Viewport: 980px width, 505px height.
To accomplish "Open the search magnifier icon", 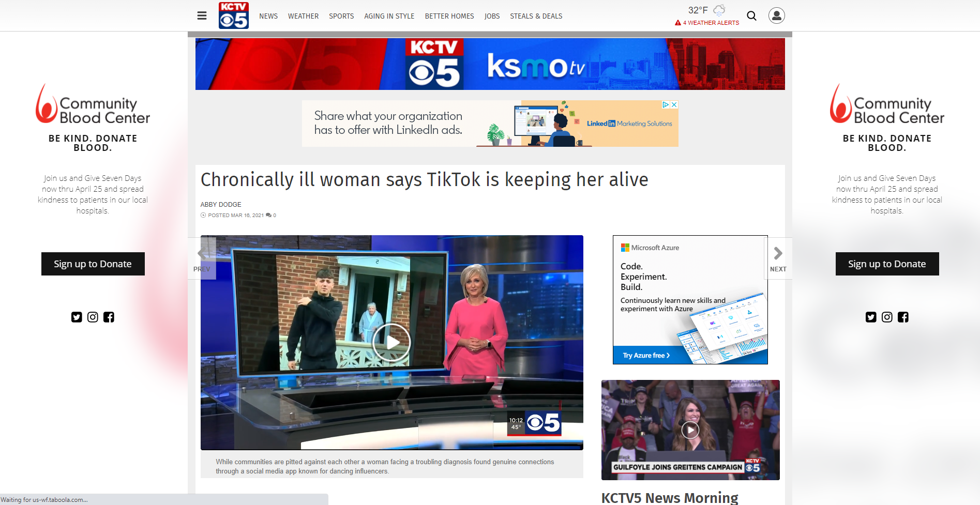I will click(x=752, y=16).
